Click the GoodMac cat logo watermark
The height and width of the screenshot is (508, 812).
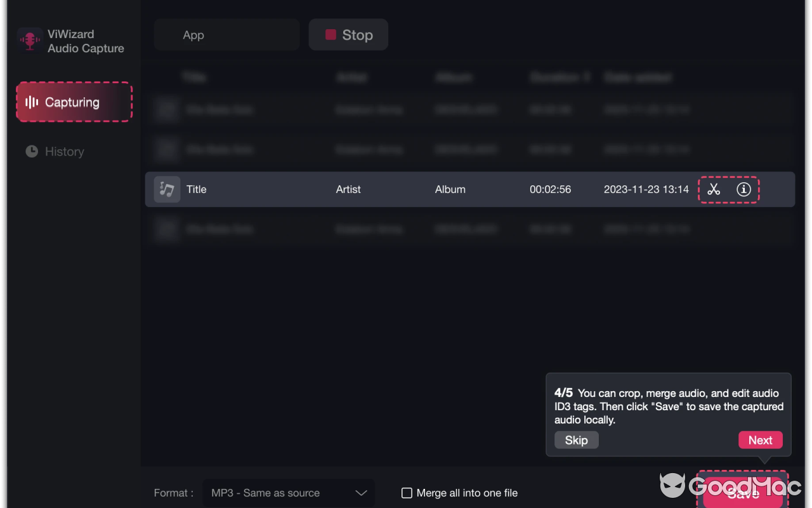coord(672,486)
